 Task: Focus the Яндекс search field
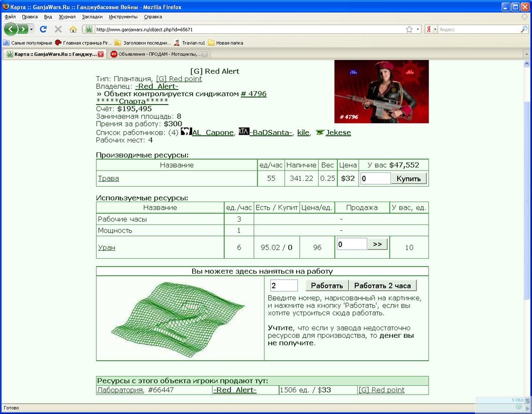[479, 30]
